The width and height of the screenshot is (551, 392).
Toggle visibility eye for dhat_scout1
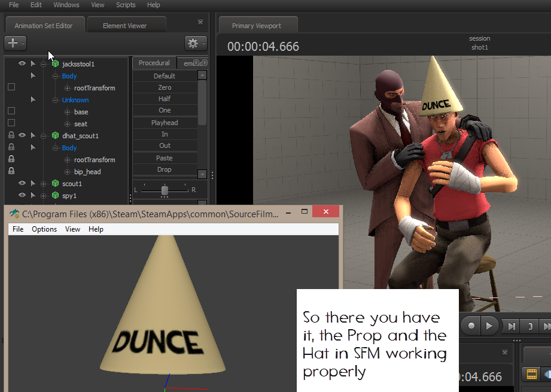[22, 135]
